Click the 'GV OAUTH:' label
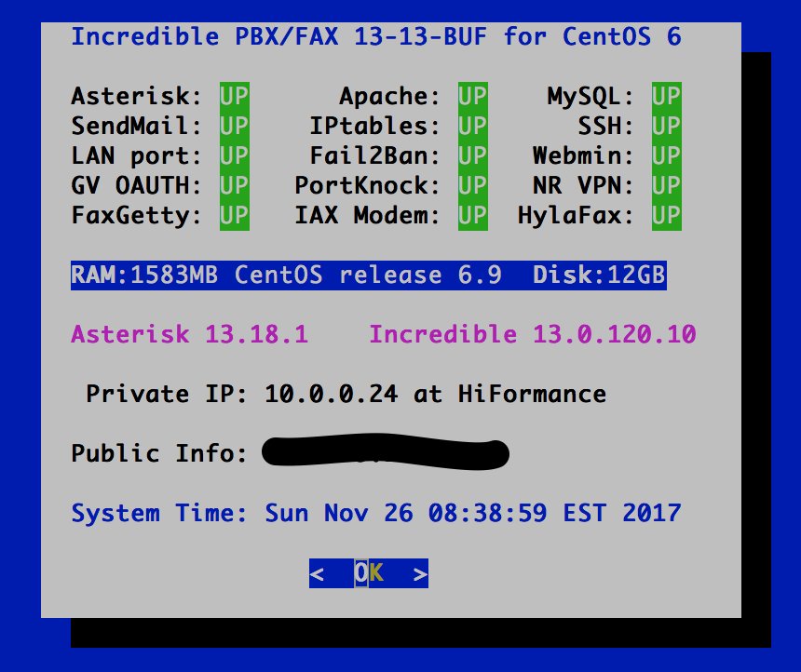Viewport: 801px width, 672px height. [137, 185]
